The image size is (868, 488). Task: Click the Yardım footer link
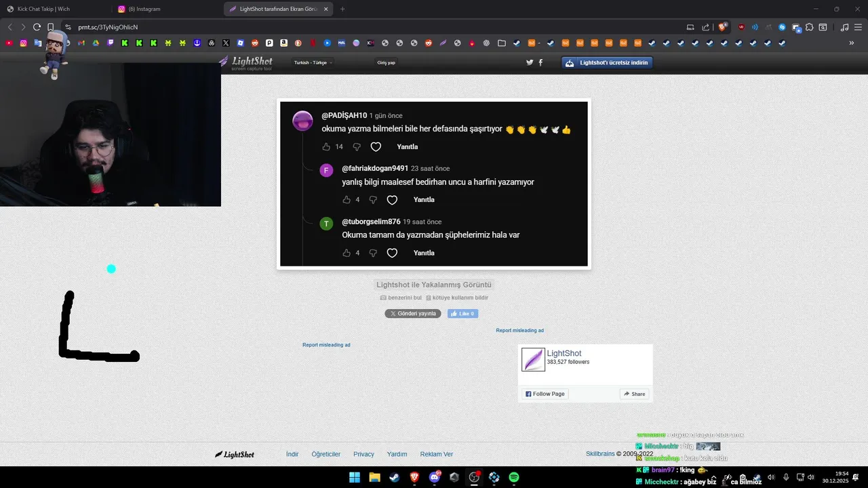tap(397, 454)
